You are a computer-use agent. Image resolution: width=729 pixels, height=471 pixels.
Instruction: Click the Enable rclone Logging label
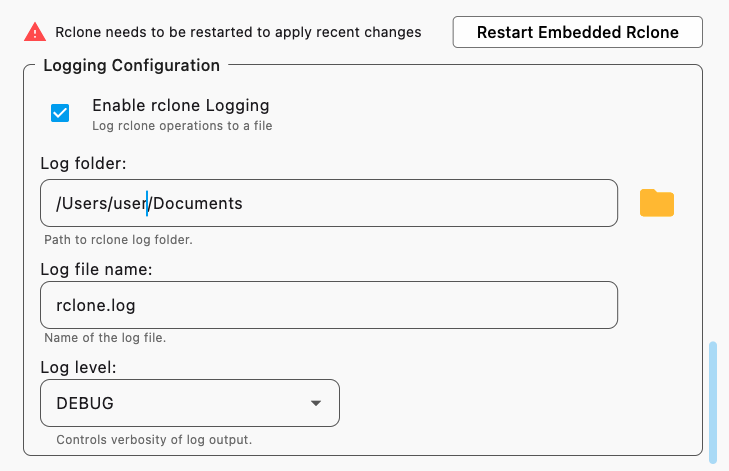[180, 105]
